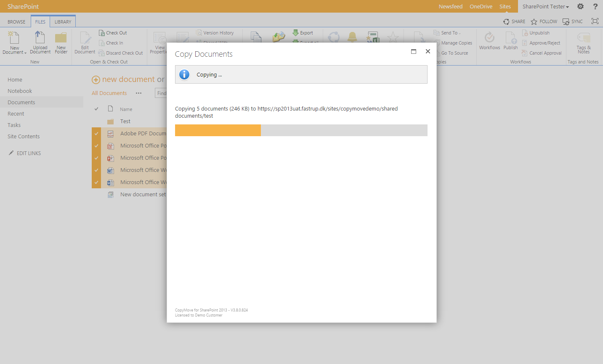Click the move documents folder icon
Image resolution: width=603 pixels, height=364 pixels.
click(x=279, y=37)
